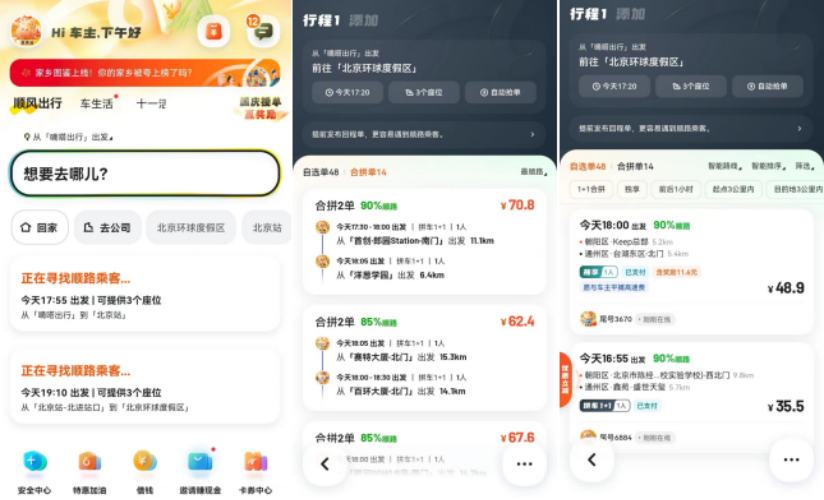This screenshot has width=824, height=500.
Task: Tap the user avatar at top left
Action: coord(26,32)
